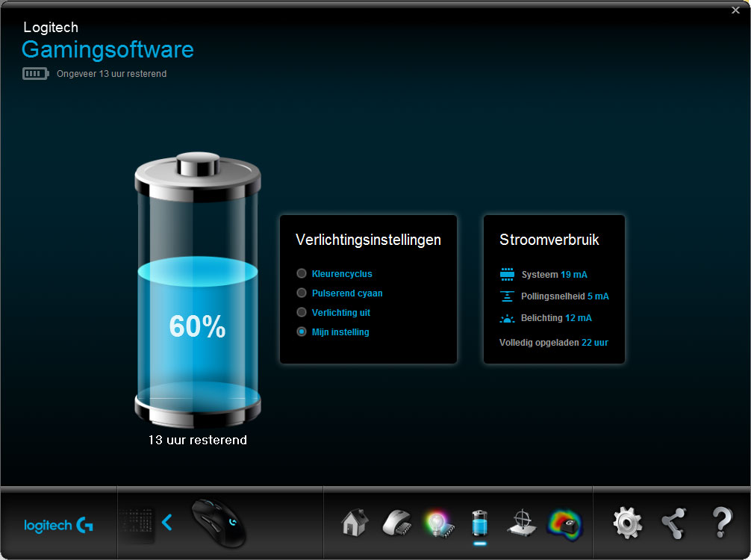
Task: Select the battery status icon in toolbar
Action: [479, 523]
